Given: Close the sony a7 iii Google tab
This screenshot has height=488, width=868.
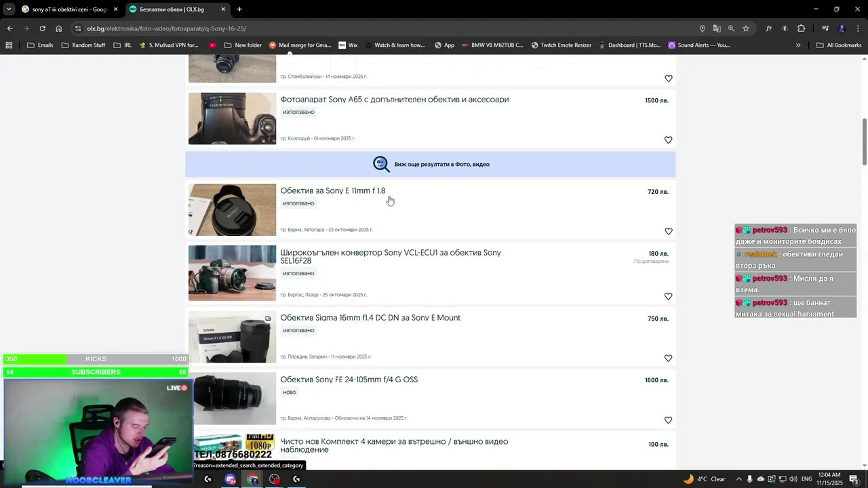Looking at the screenshot, I should (115, 9).
